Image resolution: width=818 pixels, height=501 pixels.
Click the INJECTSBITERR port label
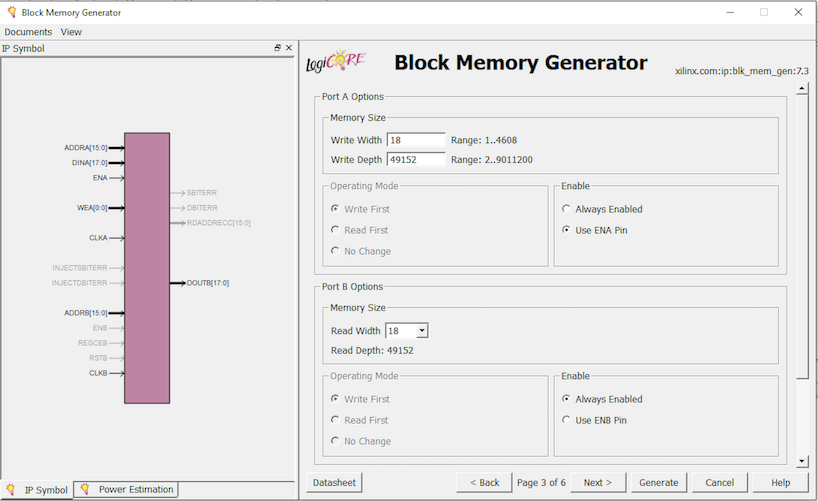click(79, 268)
